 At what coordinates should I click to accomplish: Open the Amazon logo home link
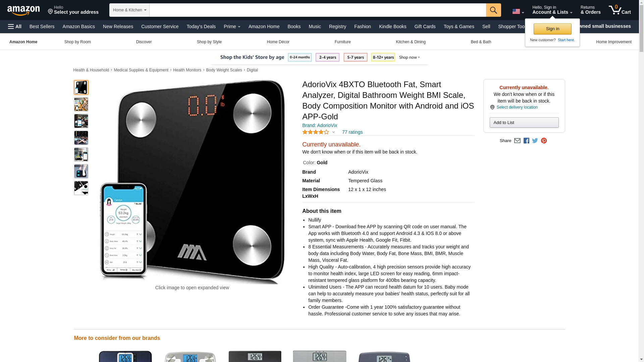tap(23, 10)
